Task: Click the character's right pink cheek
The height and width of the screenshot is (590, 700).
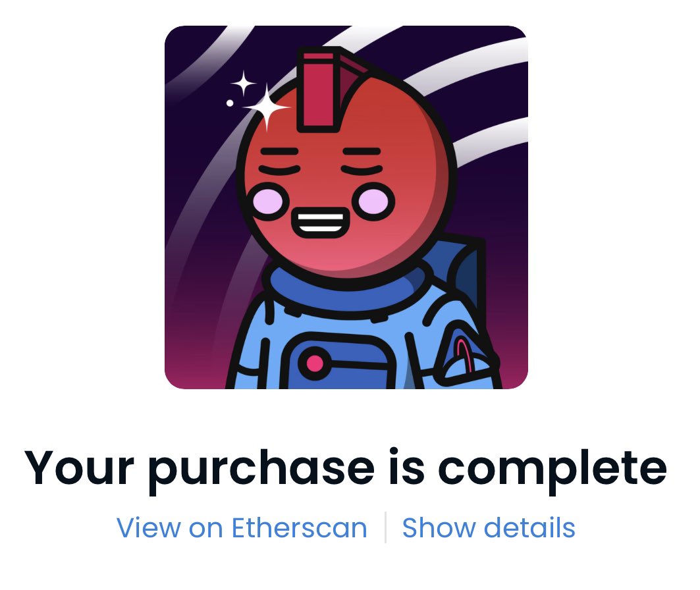Action: [374, 201]
